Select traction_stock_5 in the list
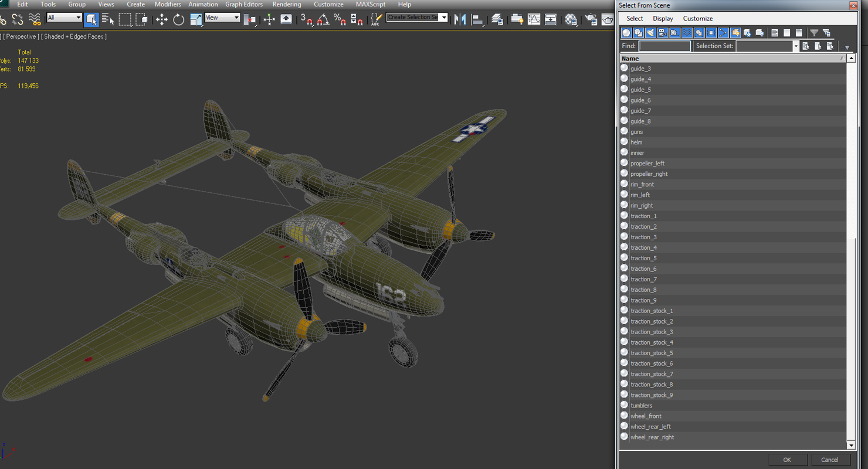This screenshot has height=469, width=868. coord(733,352)
